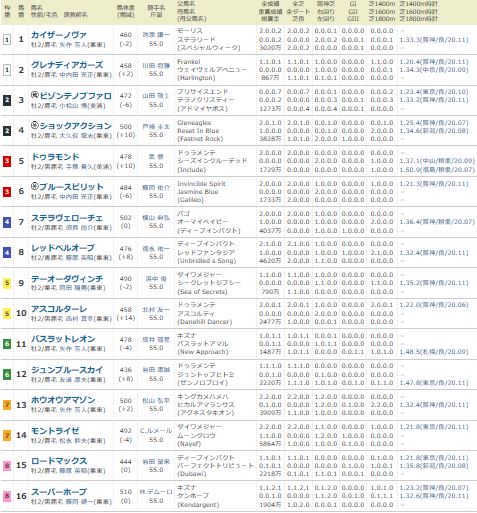The height and width of the screenshot is (513, 477).
Task: Open グレナディアガーズ horse link
Action: 67,65
